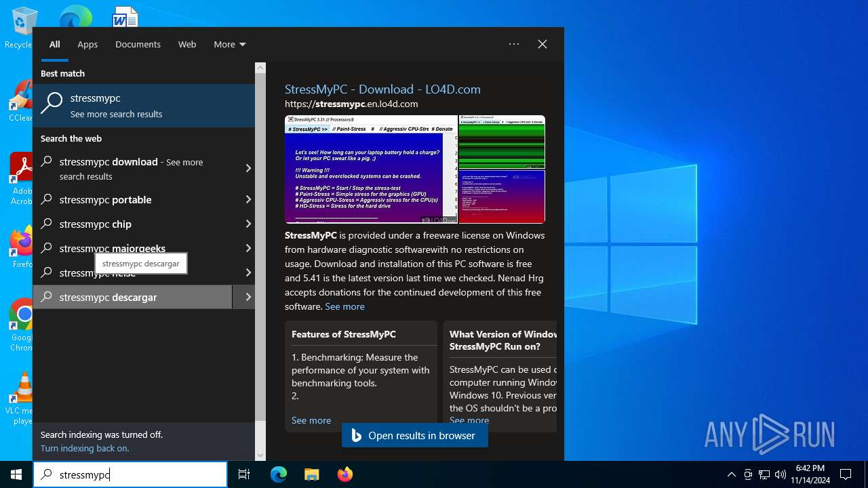This screenshot has height=488, width=868.
Task: Click the 'Search the web' section header
Action: [71, 138]
